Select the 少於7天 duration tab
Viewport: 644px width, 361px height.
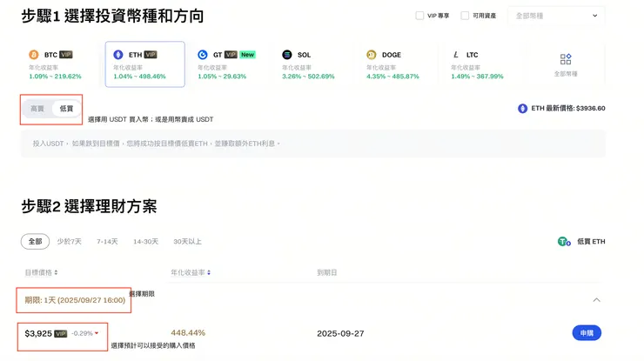(x=69, y=242)
